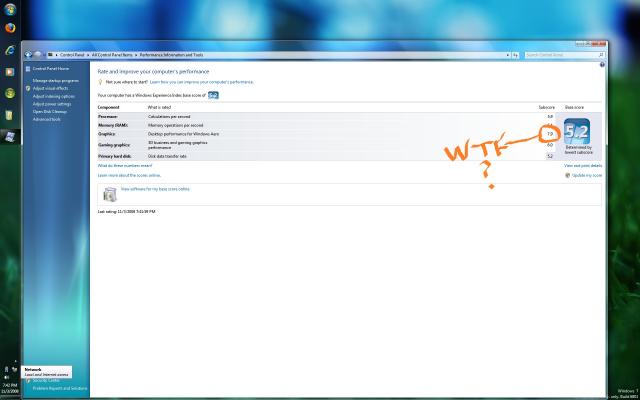Click the Primary hard disk subscore 5.2
The width and height of the screenshot is (640, 400).
(x=550, y=156)
